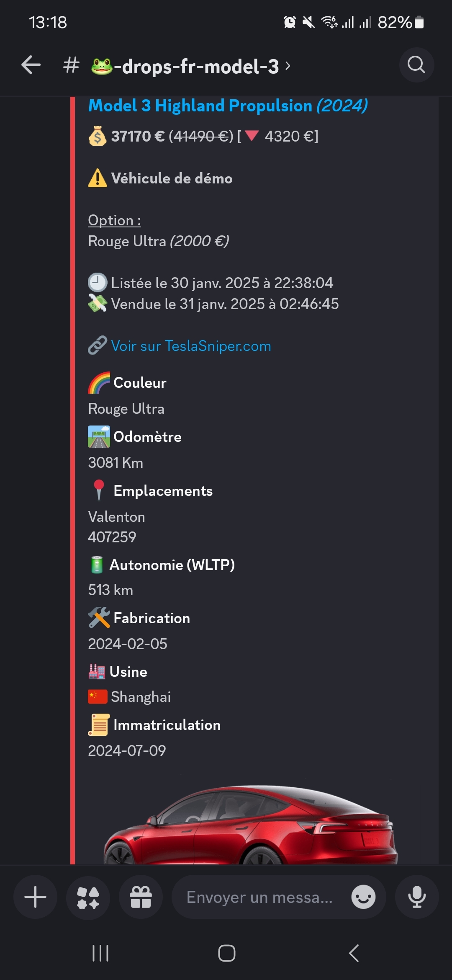Tap the Envoyer un message field
This screenshot has height=980, width=452.
pos(259,897)
